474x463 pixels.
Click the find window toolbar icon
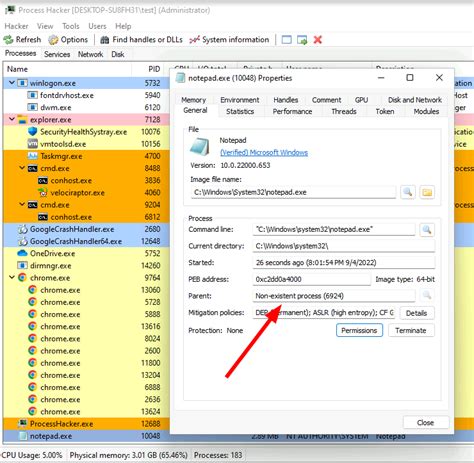[287, 40]
